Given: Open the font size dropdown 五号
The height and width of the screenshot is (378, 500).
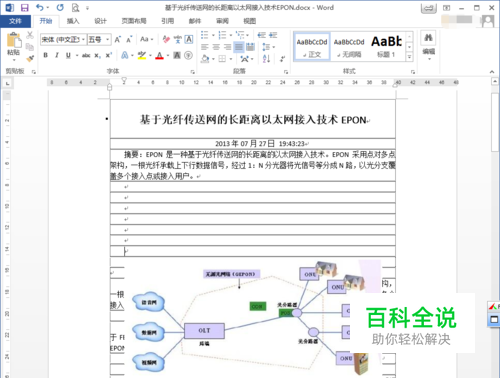Looking at the screenshot, I should (x=99, y=40).
